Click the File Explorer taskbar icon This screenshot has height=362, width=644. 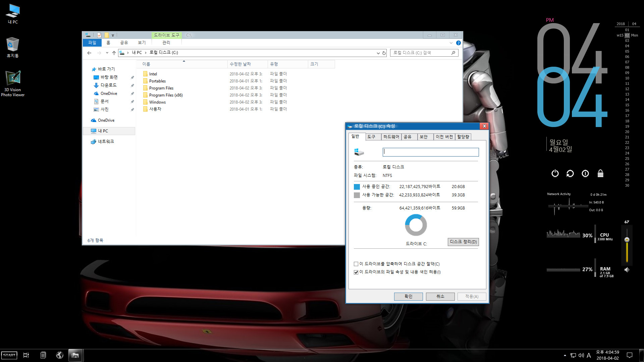click(75, 355)
